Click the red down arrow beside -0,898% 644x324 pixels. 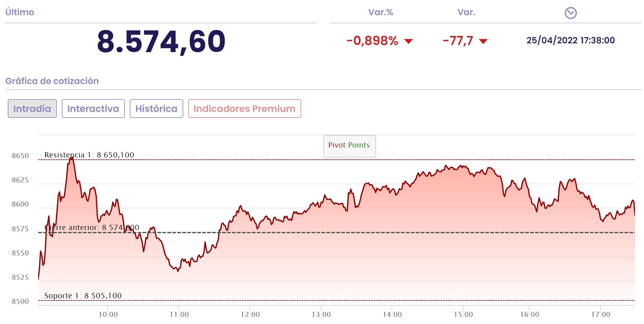point(408,41)
